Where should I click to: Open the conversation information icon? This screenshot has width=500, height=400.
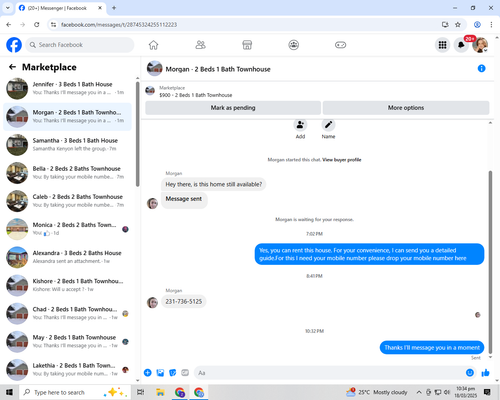click(481, 68)
